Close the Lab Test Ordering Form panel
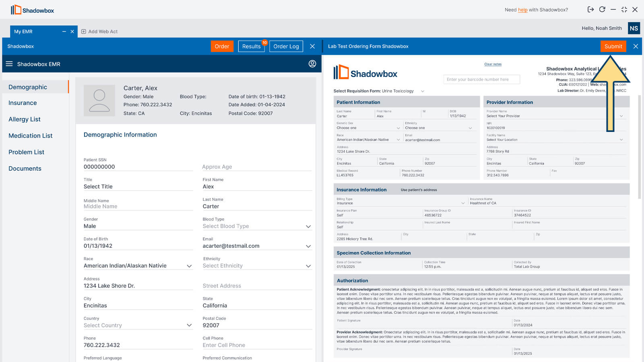Screen dimensions: 644x362 [636, 46]
